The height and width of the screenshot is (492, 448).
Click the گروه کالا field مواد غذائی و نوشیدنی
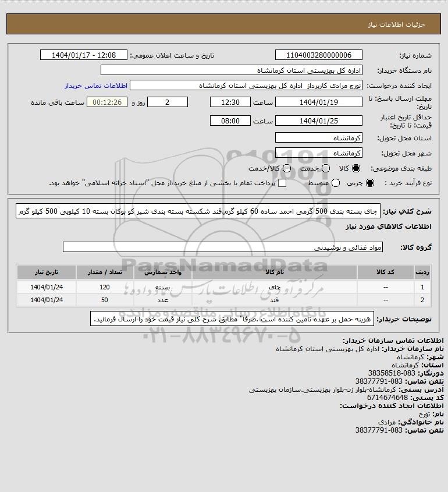[x=223, y=247]
